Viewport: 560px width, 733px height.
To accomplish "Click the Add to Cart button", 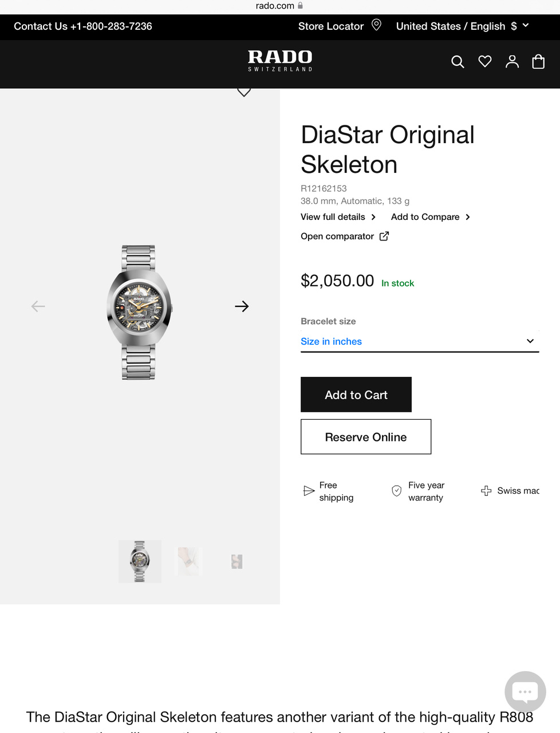I will tap(356, 395).
